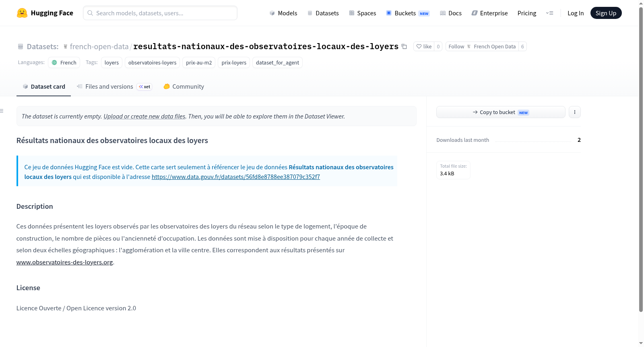Open the Datasets page
This screenshot has width=644, height=347.
coord(323,13)
